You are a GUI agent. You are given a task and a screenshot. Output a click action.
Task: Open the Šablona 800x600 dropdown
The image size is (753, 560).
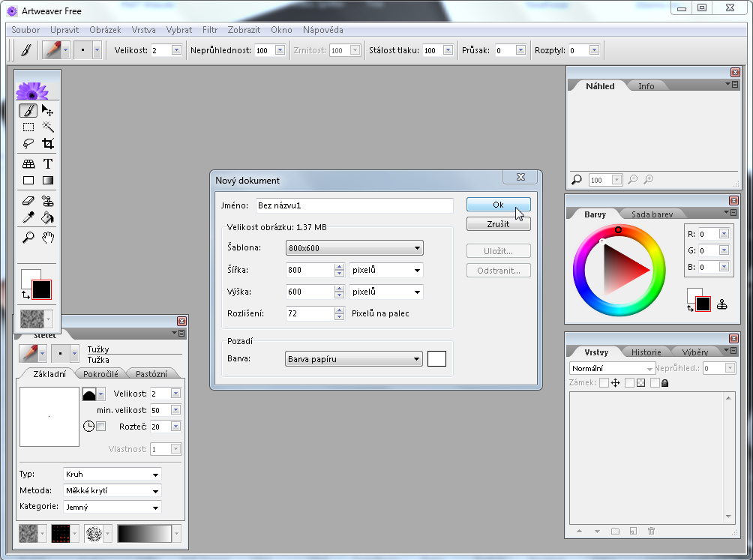[x=354, y=248]
